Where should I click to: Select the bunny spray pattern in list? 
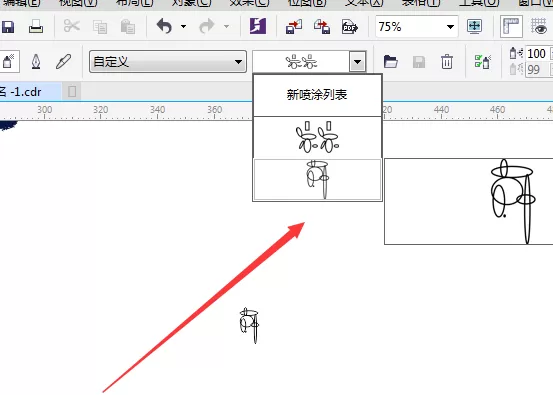[x=317, y=137]
